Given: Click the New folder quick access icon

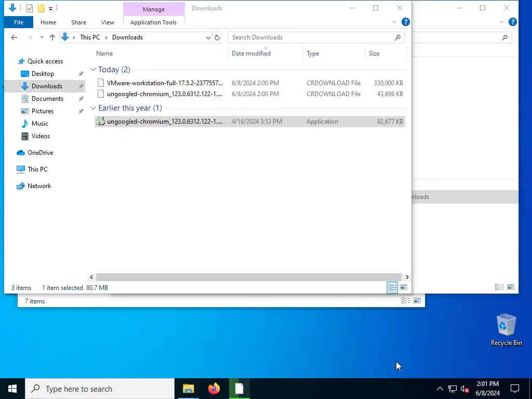Looking at the screenshot, I should click(x=41, y=8).
